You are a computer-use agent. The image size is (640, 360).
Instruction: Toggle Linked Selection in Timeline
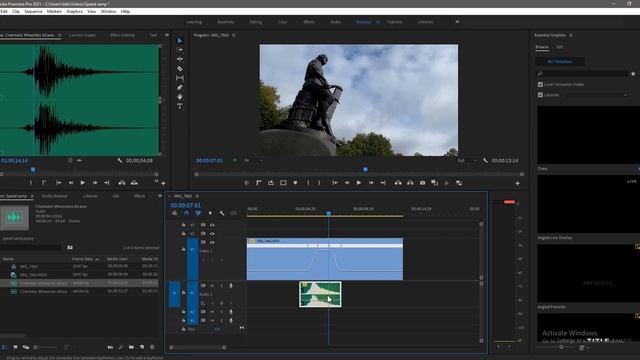point(198,213)
